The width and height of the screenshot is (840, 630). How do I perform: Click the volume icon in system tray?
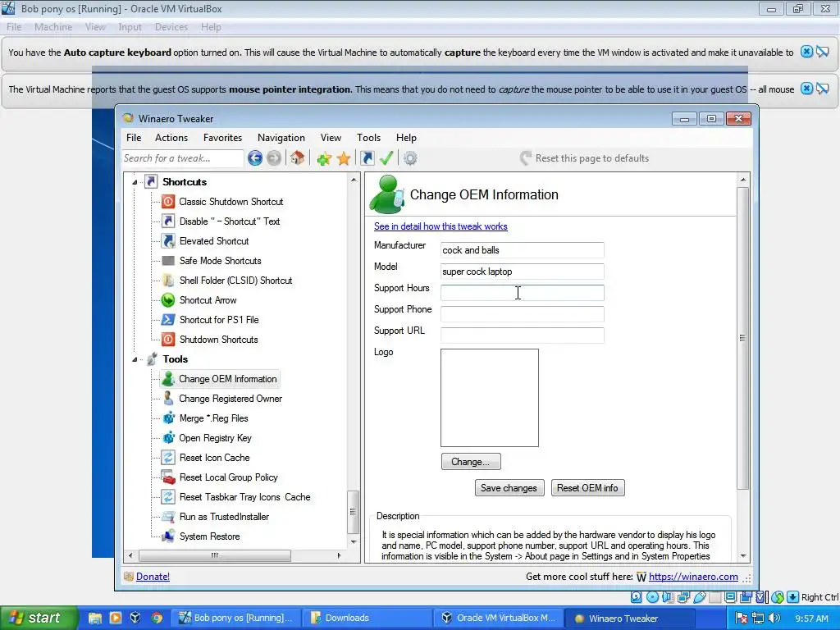[x=774, y=618]
